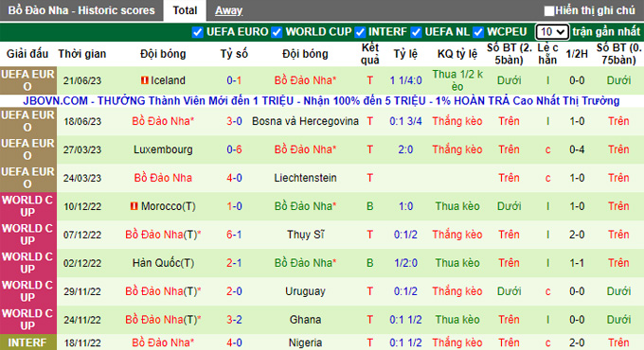Screen dimensions: 644x350
Task: Click the 1/2H column header
Action: pos(577,54)
